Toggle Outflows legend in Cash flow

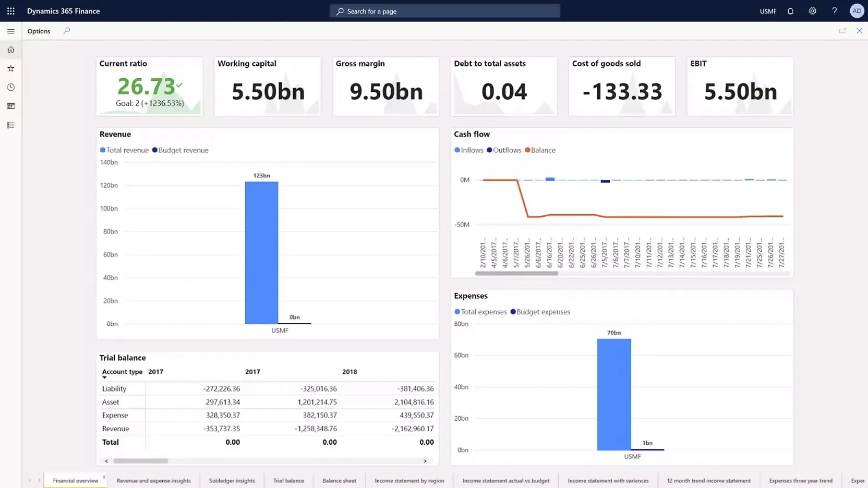(504, 150)
